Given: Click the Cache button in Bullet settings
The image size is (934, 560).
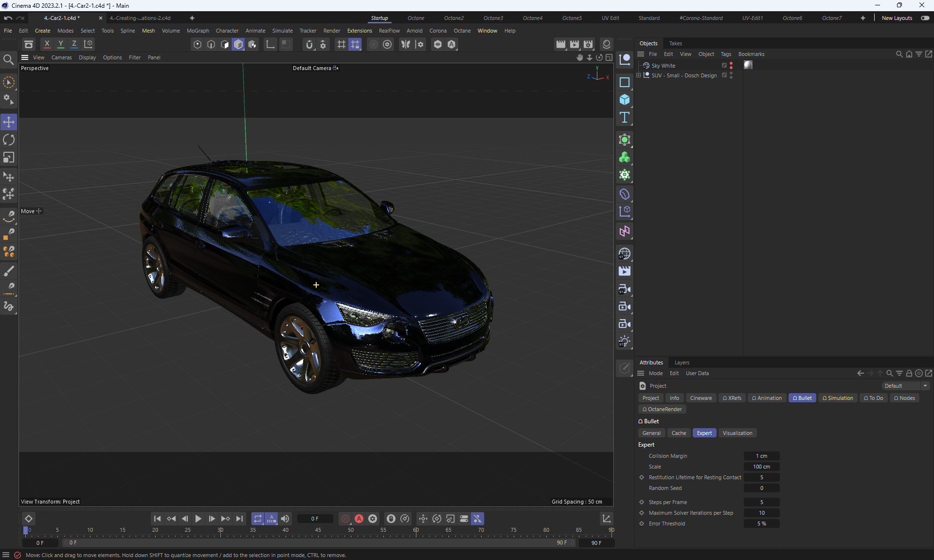Looking at the screenshot, I should click(679, 433).
